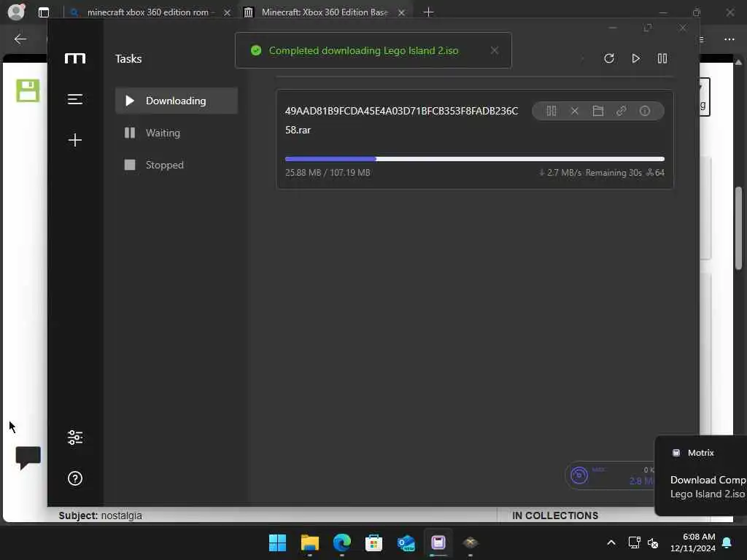Click the Remaining 30s text
Image resolution: width=747 pixels, height=560 pixels.
click(614, 172)
